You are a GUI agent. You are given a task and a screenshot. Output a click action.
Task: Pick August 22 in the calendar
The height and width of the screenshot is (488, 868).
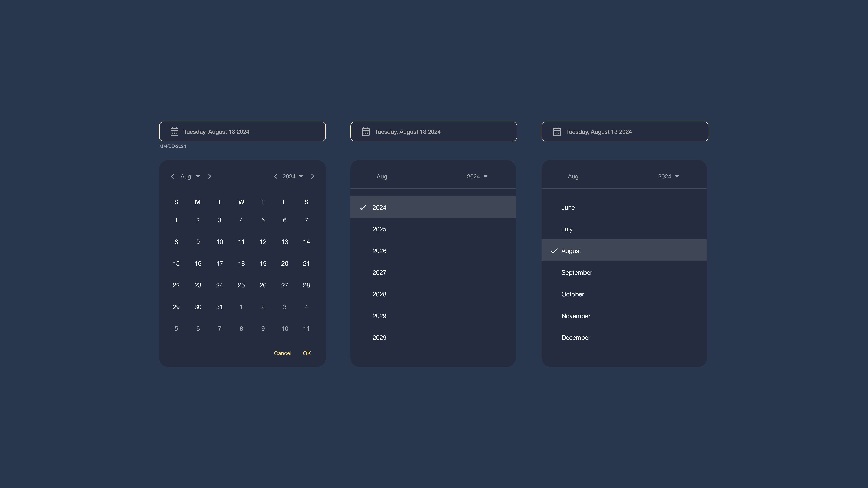pyautogui.click(x=176, y=285)
